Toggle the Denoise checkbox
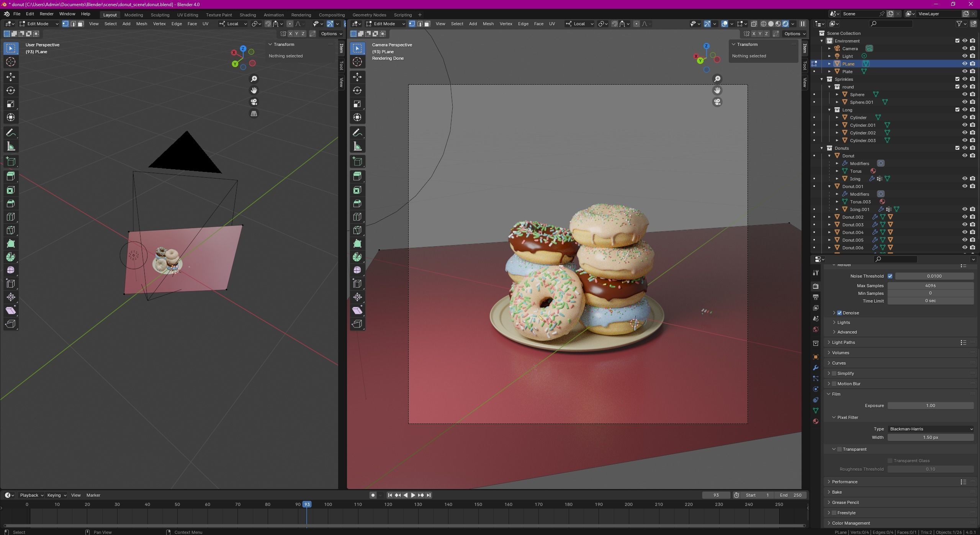Image resolution: width=980 pixels, height=535 pixels. [x=839, y=313]
